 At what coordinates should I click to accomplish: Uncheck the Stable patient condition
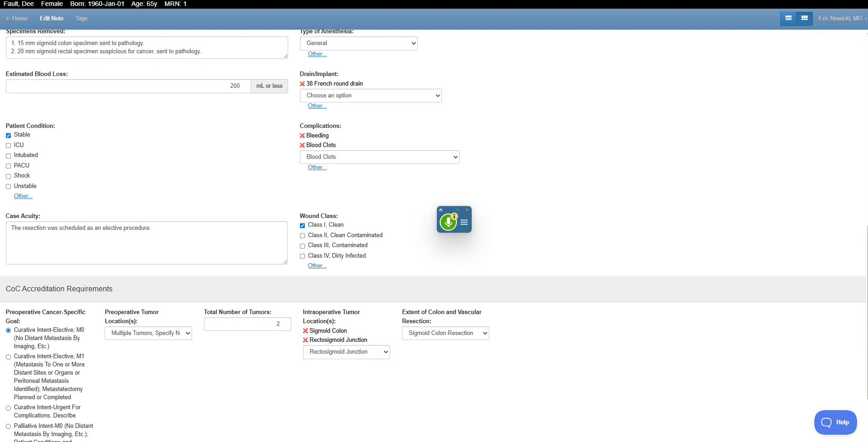[8, 135]
